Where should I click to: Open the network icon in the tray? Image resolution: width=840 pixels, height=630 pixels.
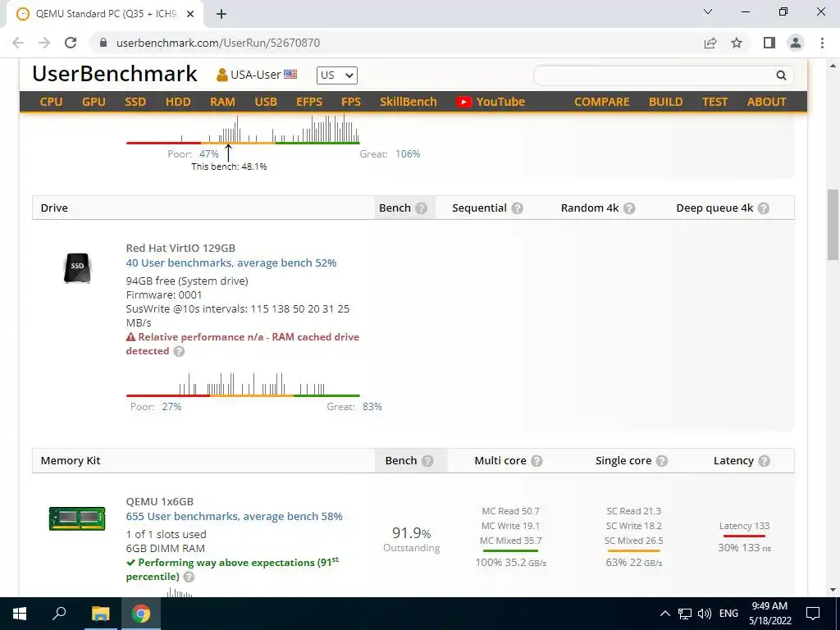click(685, 614)
